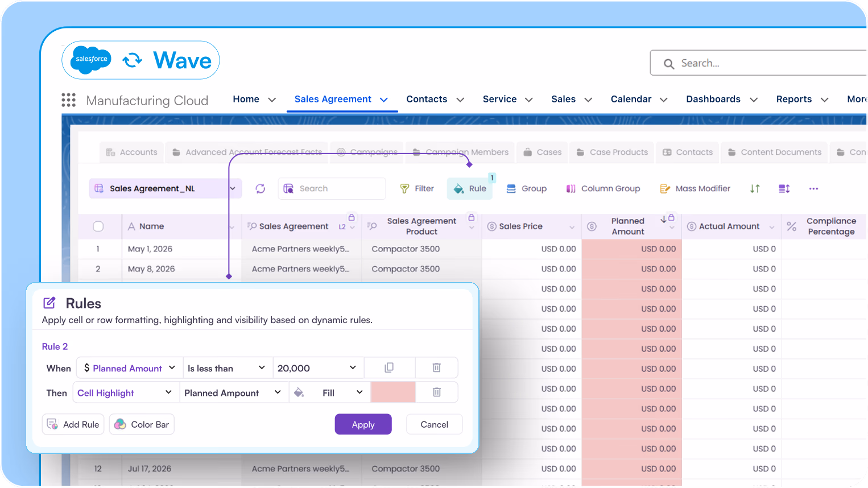Pick the pink fill color swatch
This screenshot has width=868, height=488.
393,392
